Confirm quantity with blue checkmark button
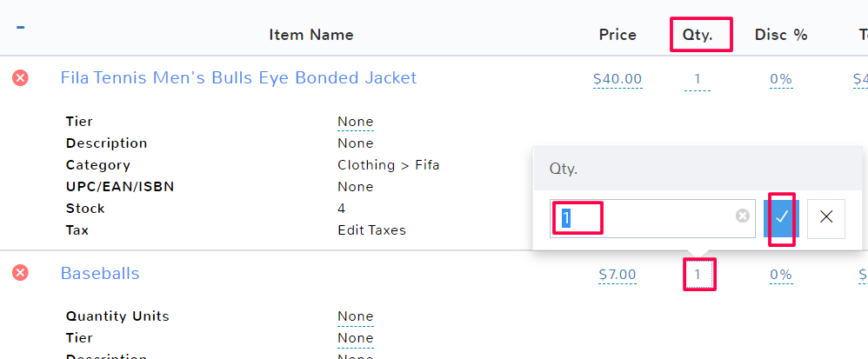 (781, 217)
